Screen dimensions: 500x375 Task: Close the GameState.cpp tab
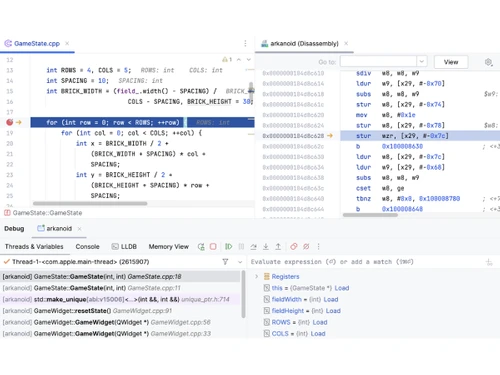tap(67, 43)
